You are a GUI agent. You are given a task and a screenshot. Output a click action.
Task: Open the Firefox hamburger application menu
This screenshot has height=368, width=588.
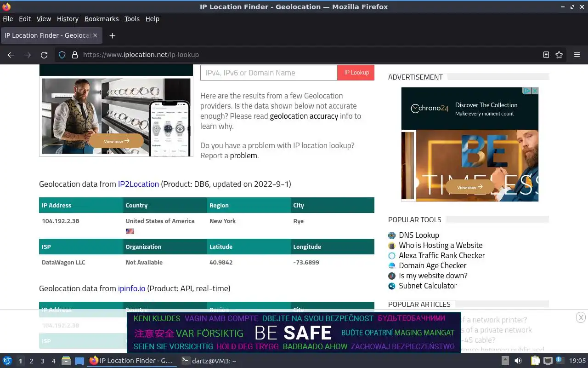[x=577, y=55]
